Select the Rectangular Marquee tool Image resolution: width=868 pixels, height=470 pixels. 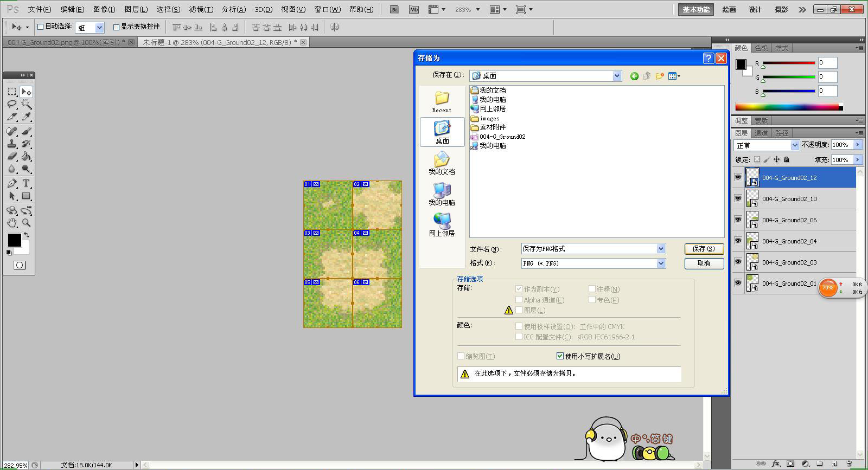click(12, 92)
